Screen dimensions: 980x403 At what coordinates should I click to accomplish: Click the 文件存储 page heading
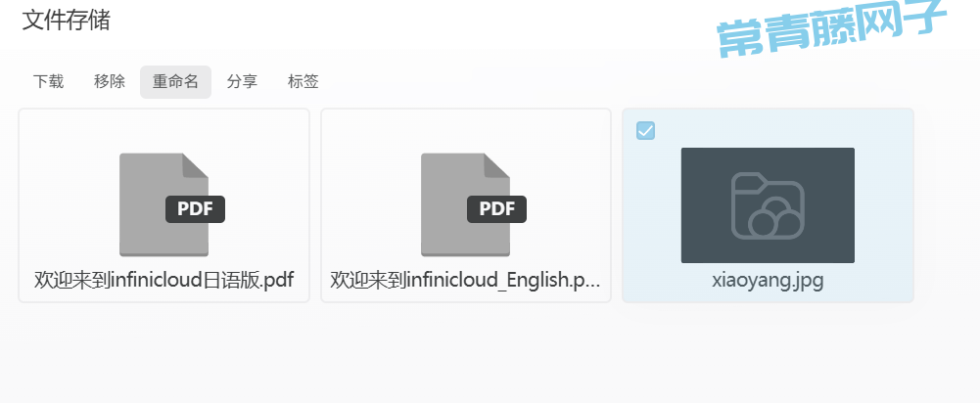click(x=66, y=21)
